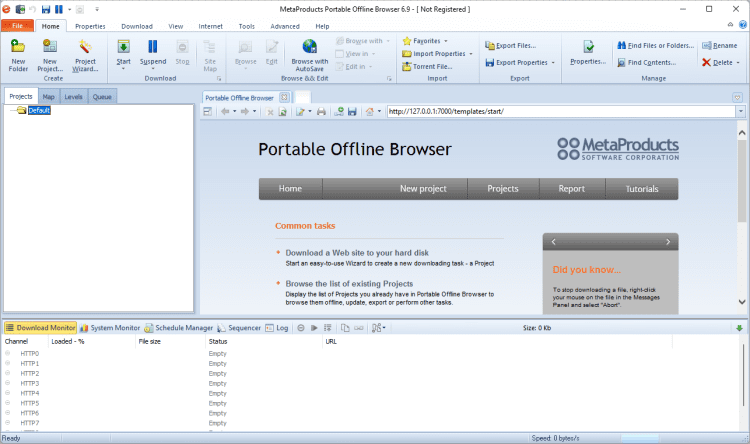Image resolution: width=750 pixels, height=444 pixels.
Task: Open the System Monitor tab
Action: coord(110,327)
